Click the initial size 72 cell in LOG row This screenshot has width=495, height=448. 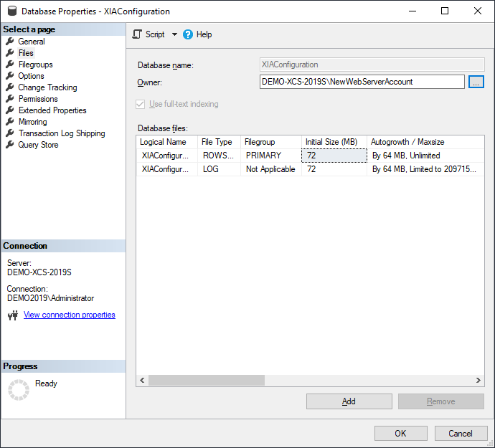334,169
